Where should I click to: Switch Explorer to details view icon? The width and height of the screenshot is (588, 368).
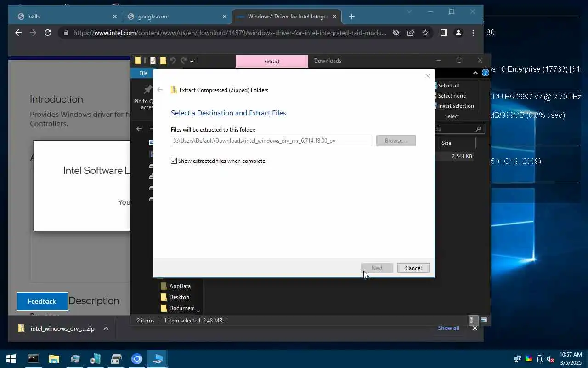[472, 320]
